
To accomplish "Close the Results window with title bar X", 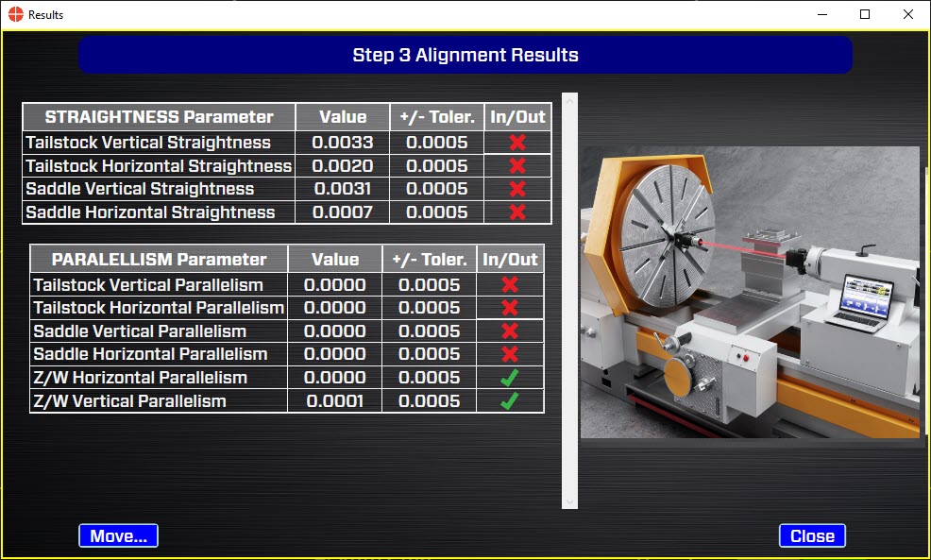I will (x=908, y=14).
